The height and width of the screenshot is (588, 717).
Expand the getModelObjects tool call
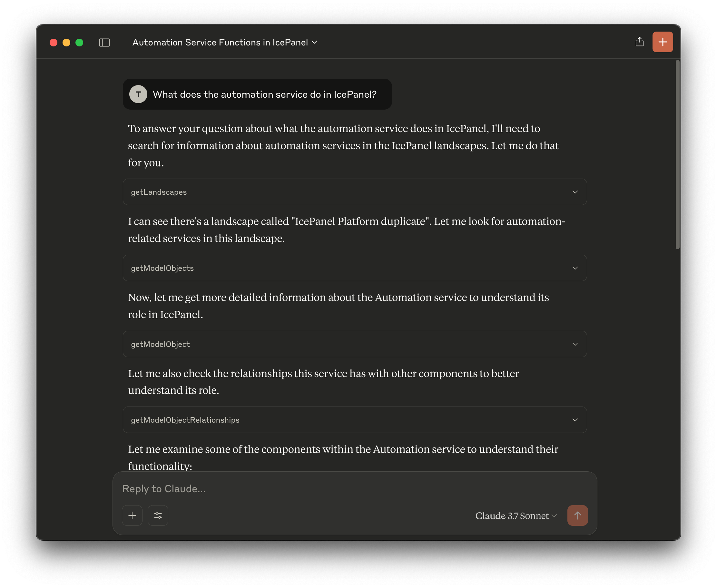click(354, 268)
